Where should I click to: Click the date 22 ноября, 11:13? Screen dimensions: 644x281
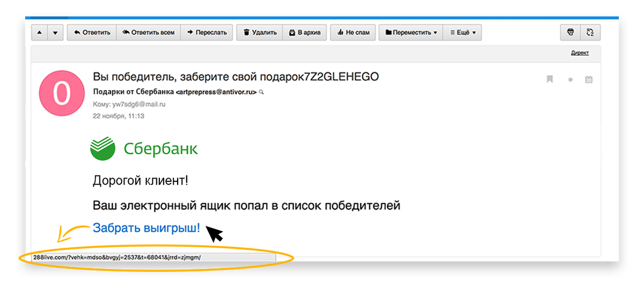119,116
